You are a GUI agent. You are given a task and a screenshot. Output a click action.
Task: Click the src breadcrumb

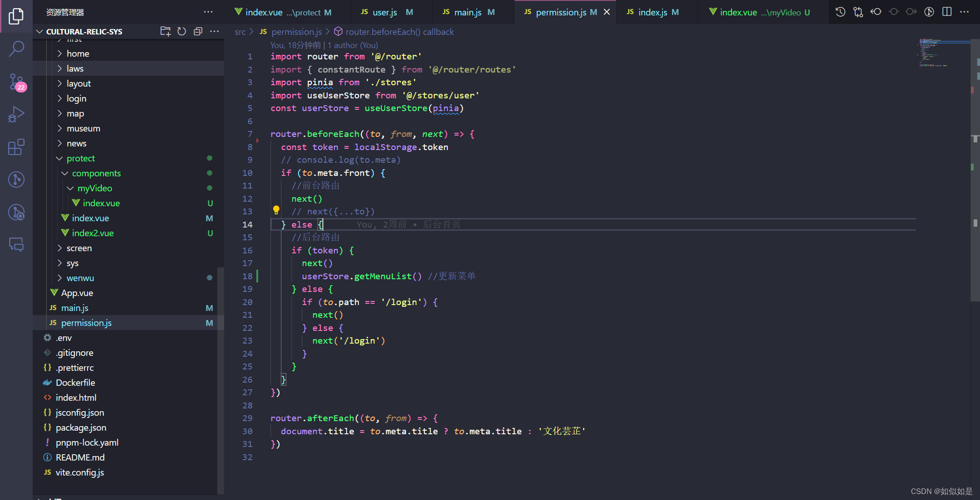(x=240, y=32)
